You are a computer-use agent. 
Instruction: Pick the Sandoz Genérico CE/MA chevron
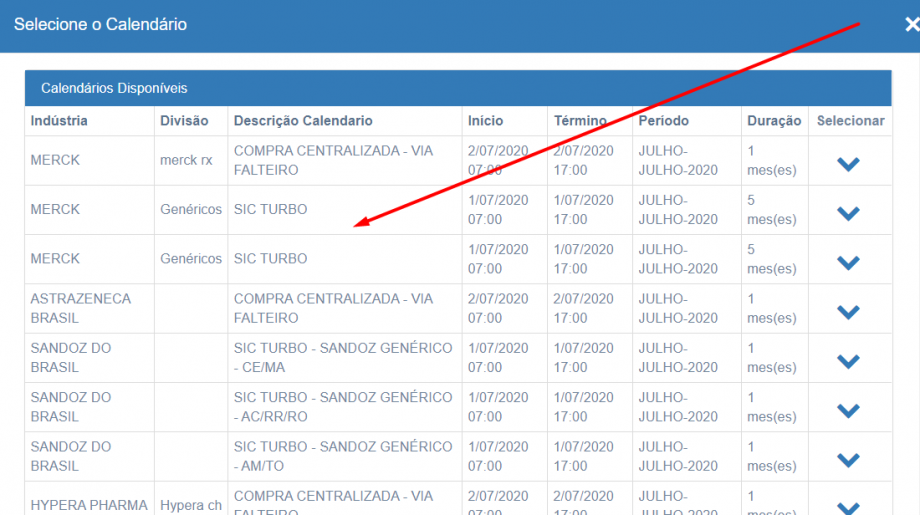[x=848, y=361]
